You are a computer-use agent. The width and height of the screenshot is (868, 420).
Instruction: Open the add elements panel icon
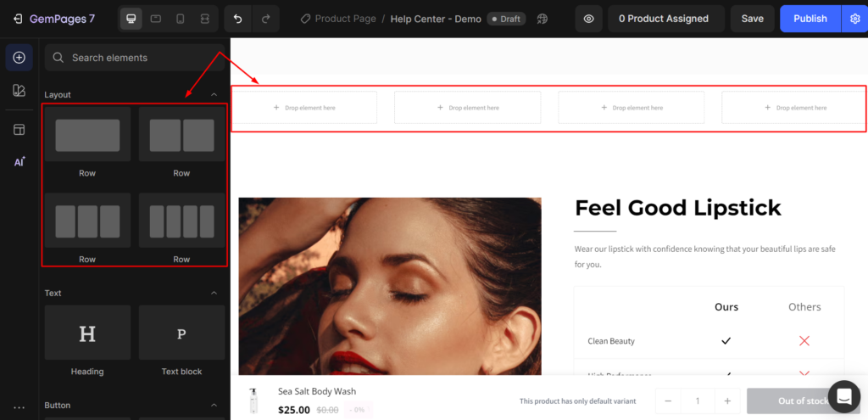click(x=19, y=58)
